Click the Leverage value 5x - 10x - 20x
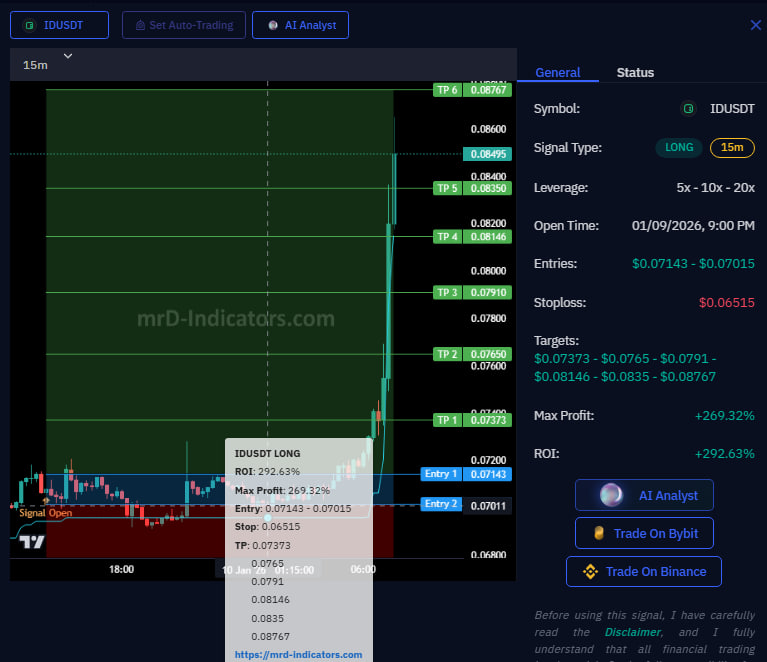 [715, 188]
